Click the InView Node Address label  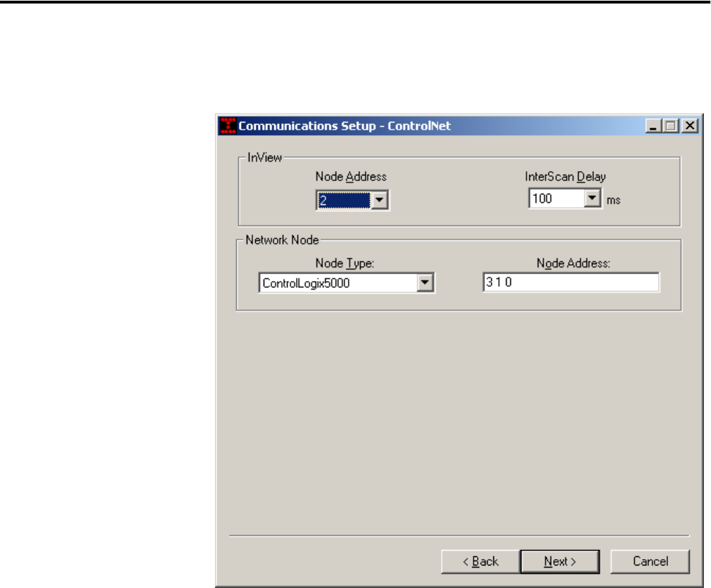351,177
